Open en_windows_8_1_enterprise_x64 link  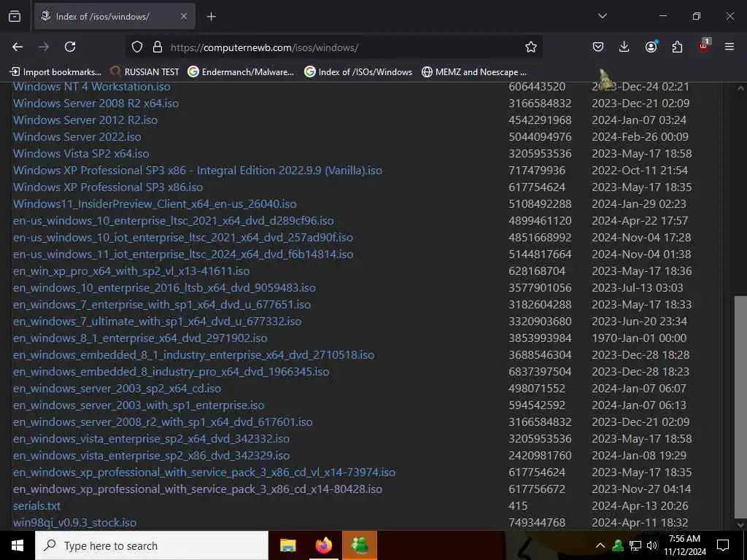click(140, 338)
